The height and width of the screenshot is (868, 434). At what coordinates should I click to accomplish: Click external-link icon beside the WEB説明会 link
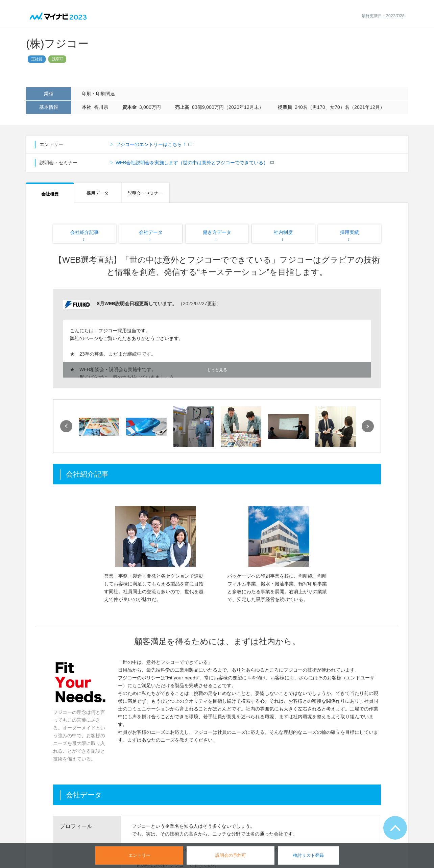coord(272,163)
